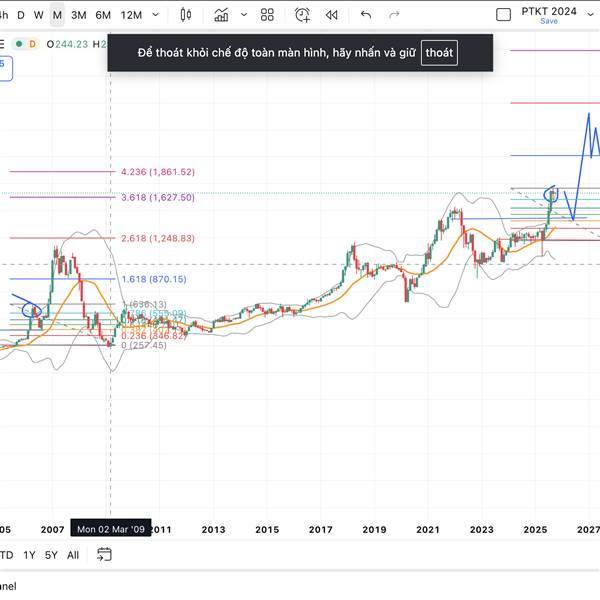Create a new price alert
The height and width of the screenshot is (600, 600).
point(302,15)
